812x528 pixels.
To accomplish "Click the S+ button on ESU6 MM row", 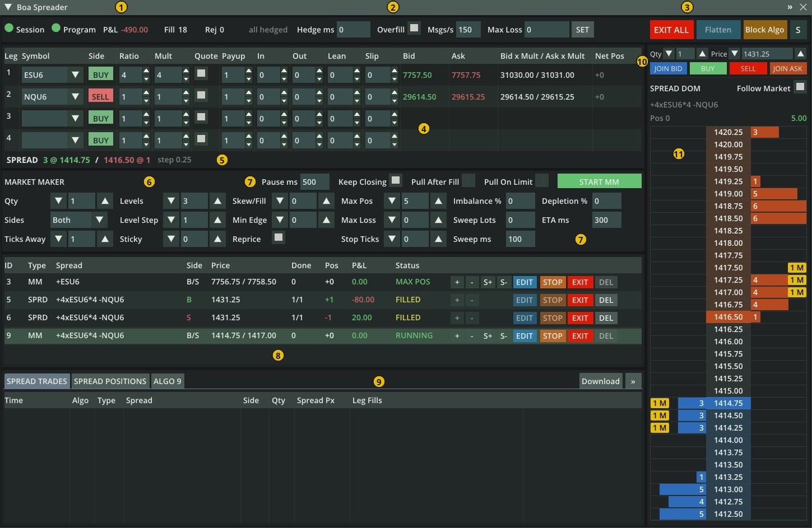I will [488, 282].
